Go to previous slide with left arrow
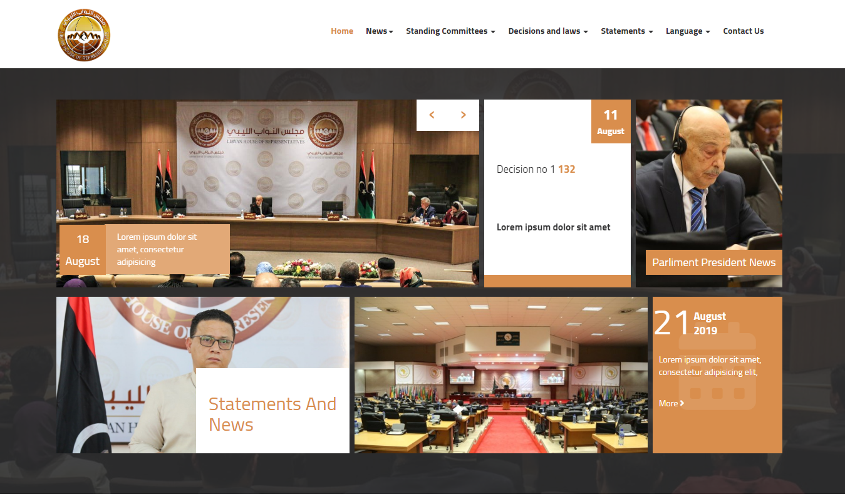845x504 pixels. coord(432,115)
